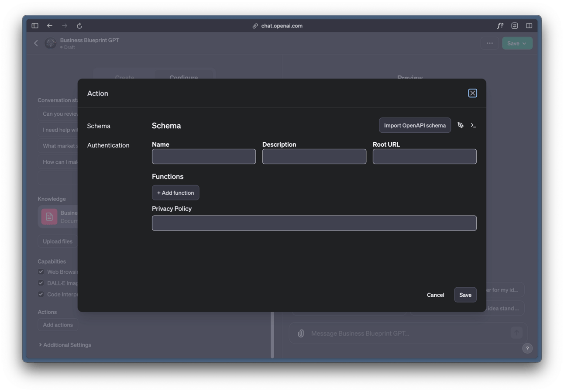Switch to the Create tab
The image size is (564, 392).
[x=124, y=77]
